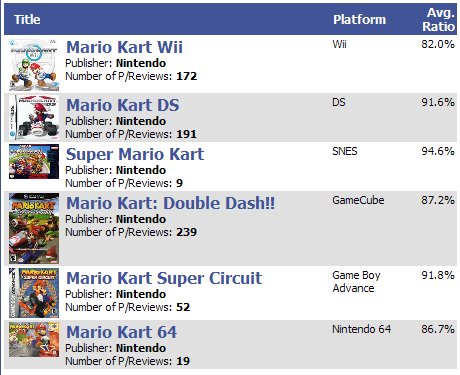Go to the Mario Kart DS page
Screen dimensions: 460x375
click(x=123, y=105)
